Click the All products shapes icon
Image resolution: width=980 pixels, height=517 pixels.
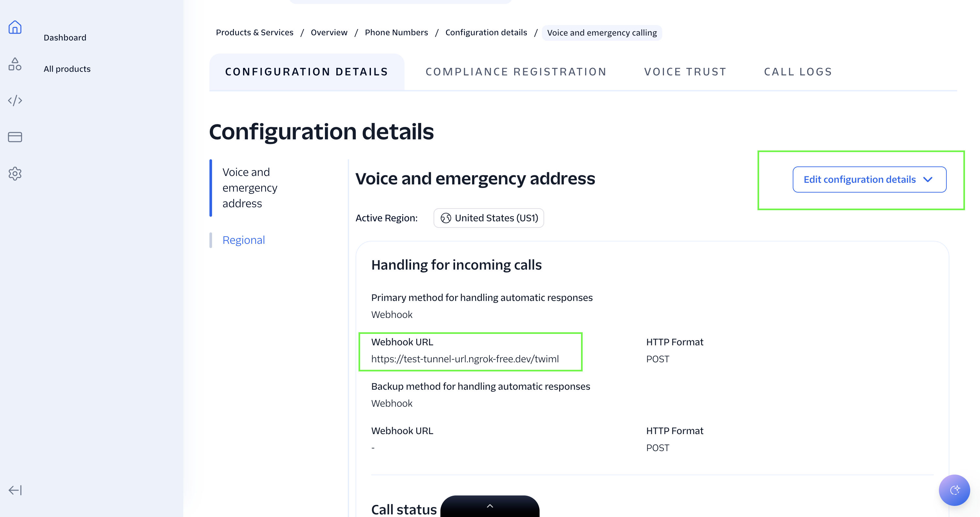pyautogui.click(x=15, y=64)
